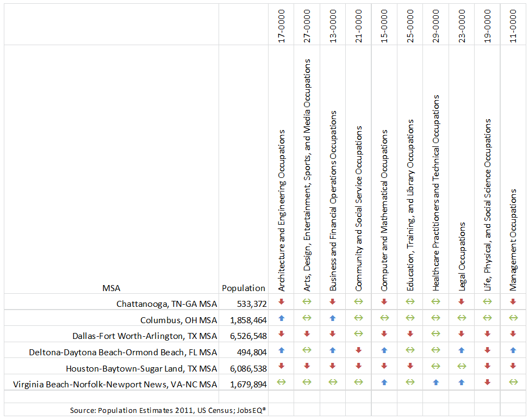The image size is (529, 420).
Task: Click the occupation code 13-0000
Action: 333,26
